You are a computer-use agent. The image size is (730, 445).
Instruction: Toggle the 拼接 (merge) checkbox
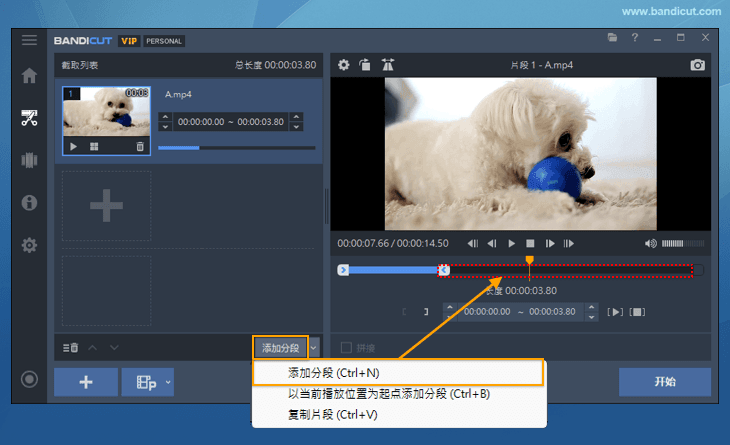347,347
